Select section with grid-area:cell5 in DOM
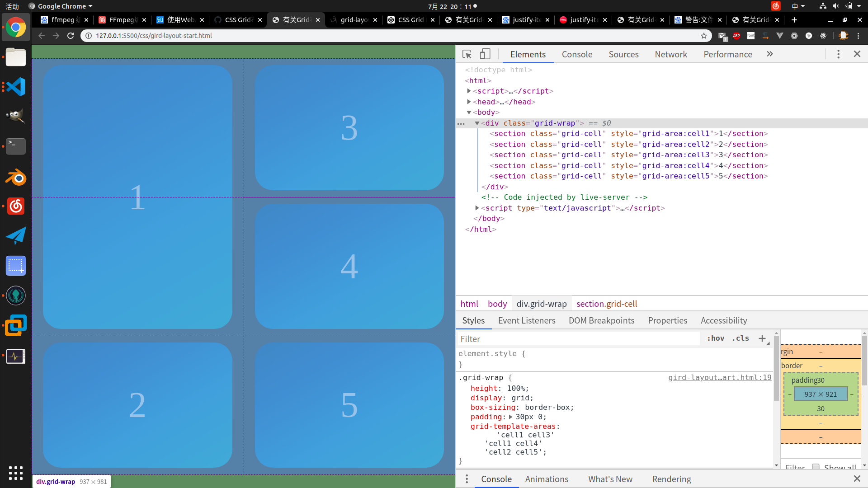Screen dimensions: 868x488 pos(628,176)
